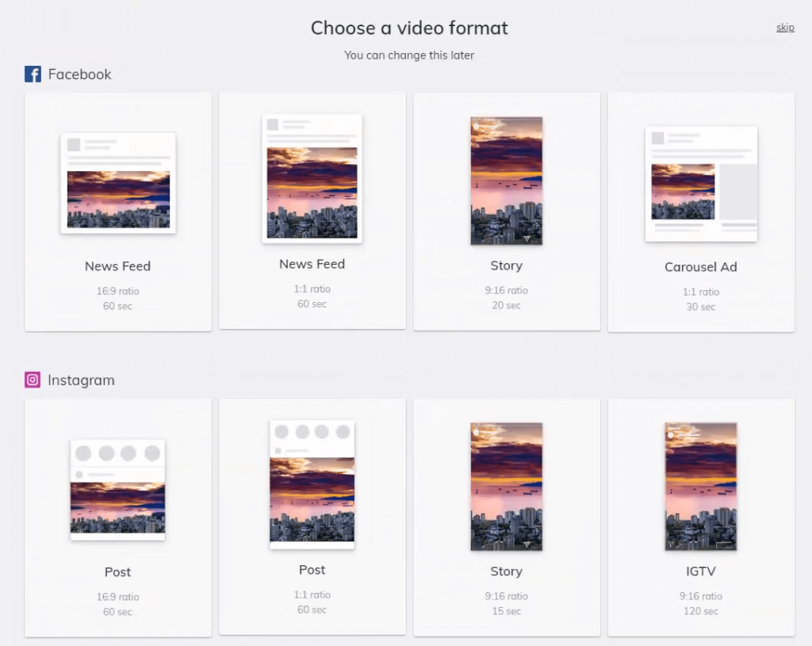Select Facebook News Feed 1:1 thumbnail
The image size is (812, 646).
pos(312,178)
